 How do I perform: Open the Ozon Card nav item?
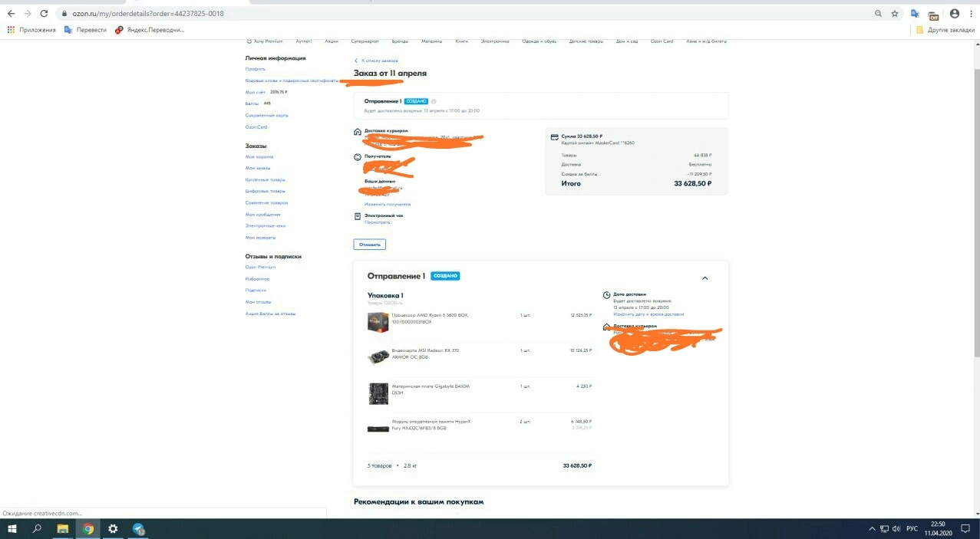click(662, 41)
